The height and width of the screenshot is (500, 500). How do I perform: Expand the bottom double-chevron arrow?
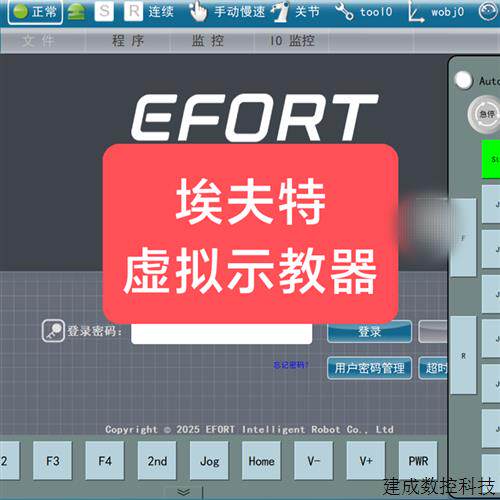click(184, 492)
